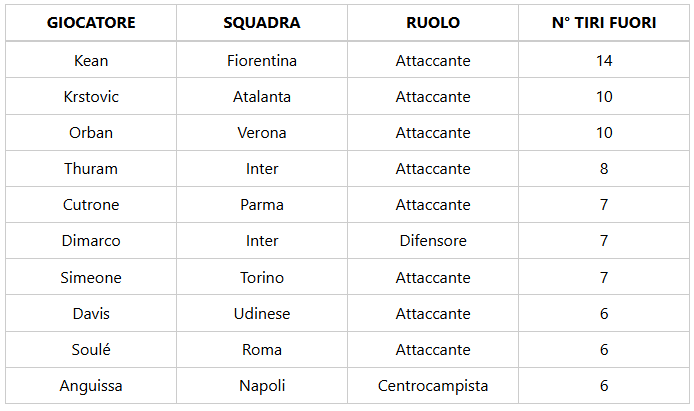Click the Orban name cell

[x=91, y=133]
